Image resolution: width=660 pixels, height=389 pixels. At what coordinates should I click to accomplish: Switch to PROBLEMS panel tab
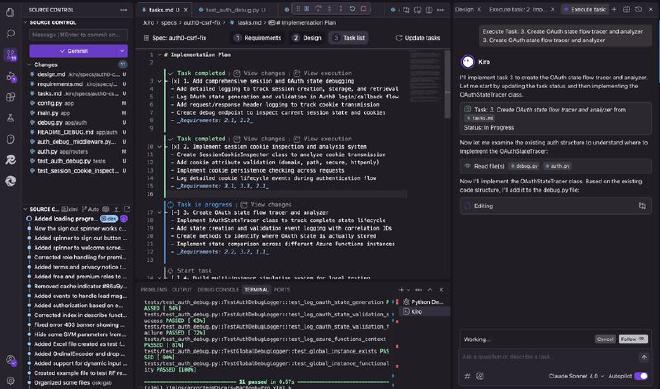click(154, 290)
